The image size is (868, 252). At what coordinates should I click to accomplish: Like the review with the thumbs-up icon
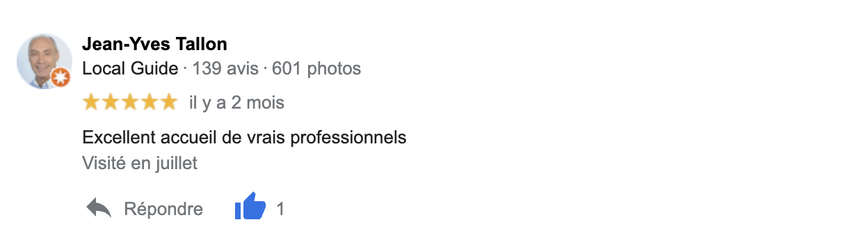coord(250,207)
